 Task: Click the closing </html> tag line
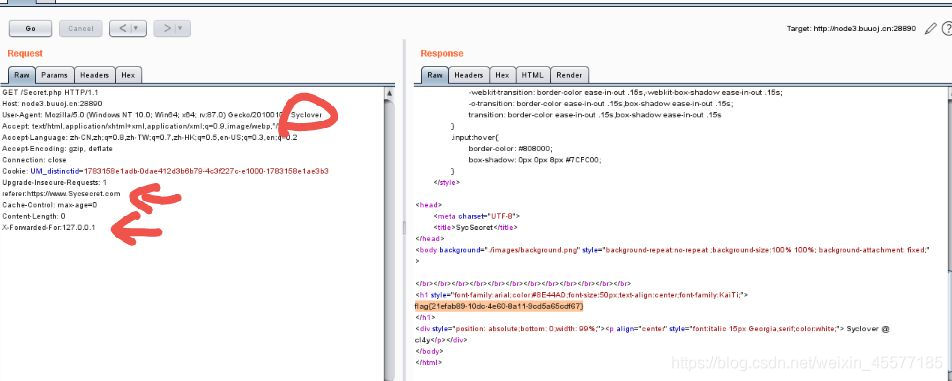click(429, 362)
